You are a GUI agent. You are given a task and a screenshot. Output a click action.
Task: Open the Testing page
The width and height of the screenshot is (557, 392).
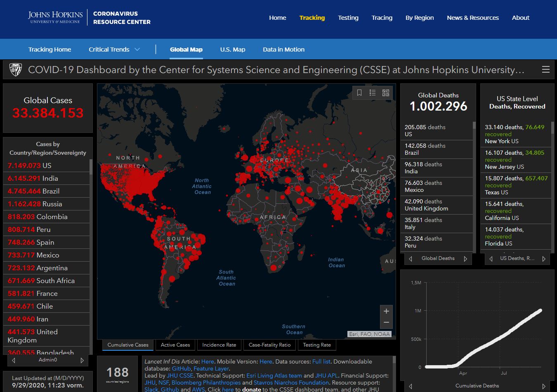coord(348,18)
